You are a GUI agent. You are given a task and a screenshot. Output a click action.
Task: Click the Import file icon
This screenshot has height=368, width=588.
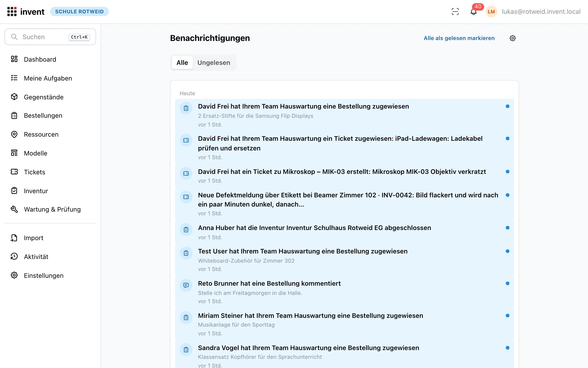14,238
